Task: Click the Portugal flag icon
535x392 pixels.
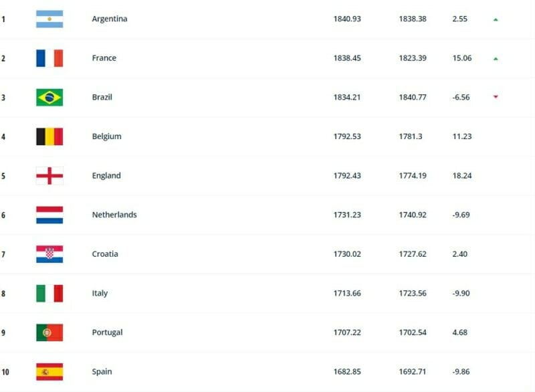Action: click(x=49, y=332)
